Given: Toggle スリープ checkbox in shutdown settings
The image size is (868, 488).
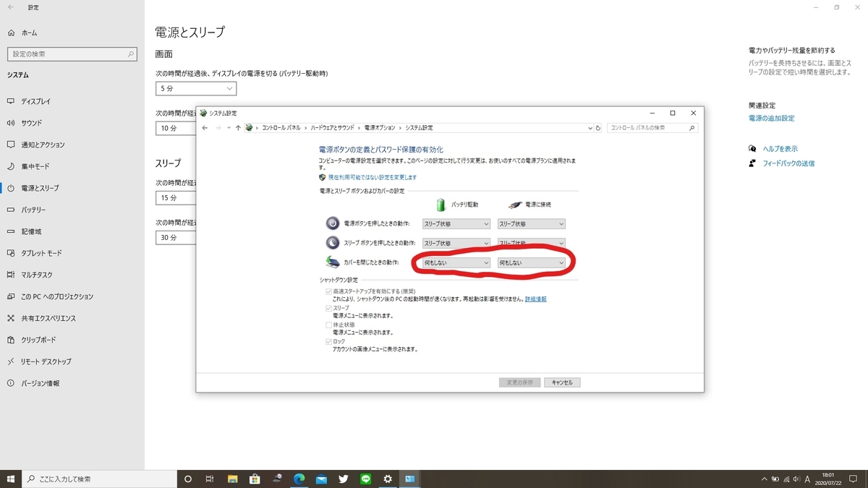Looking at the screenshot, I should [x=329, y=308].
